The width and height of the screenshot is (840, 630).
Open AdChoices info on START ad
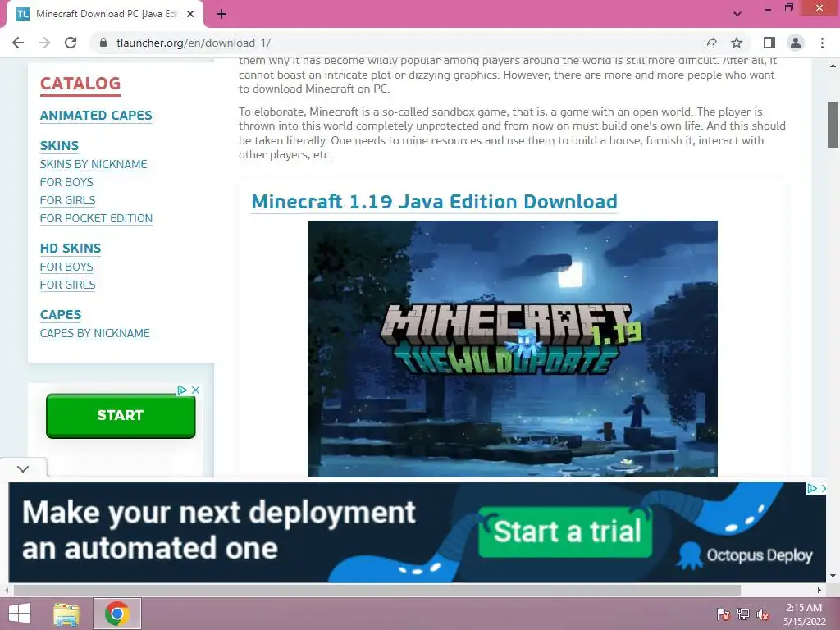point(182,390)
